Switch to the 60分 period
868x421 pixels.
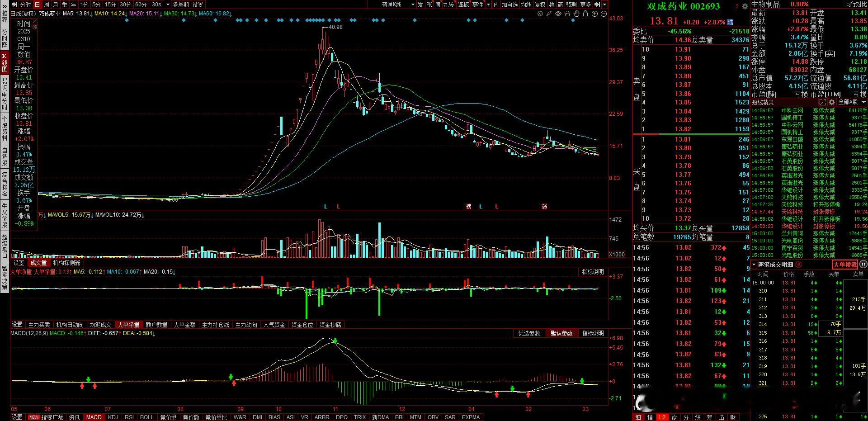tap(141, 5)
